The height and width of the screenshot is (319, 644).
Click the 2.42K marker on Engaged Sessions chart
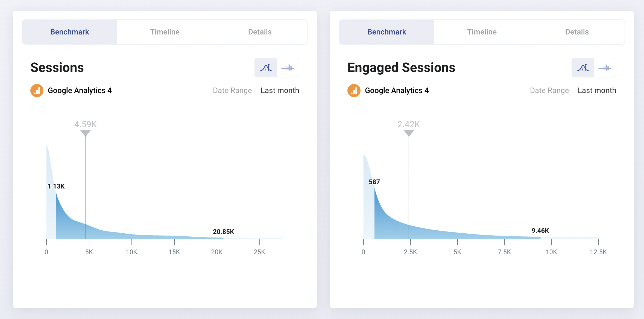click(x=409, y=124)
